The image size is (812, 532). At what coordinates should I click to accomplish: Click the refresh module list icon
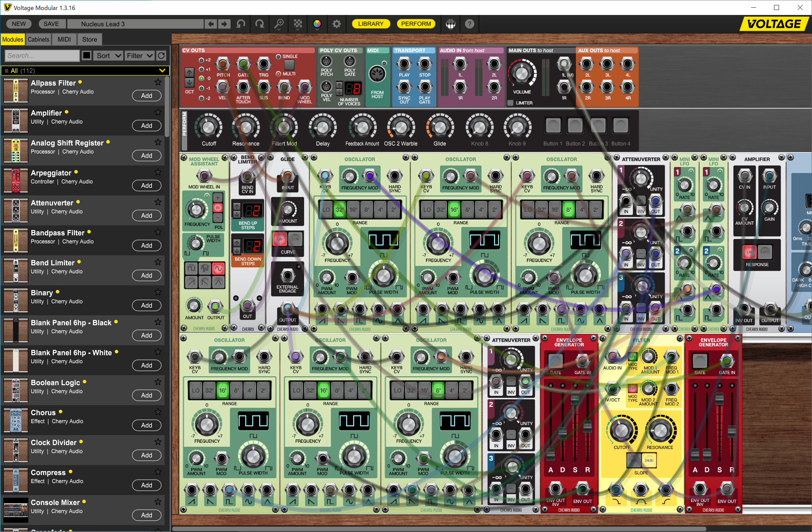[x=162, y=56]
